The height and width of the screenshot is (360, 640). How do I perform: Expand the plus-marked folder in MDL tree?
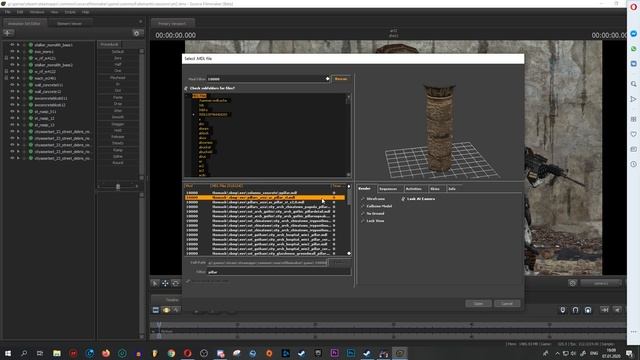(193, 115)
